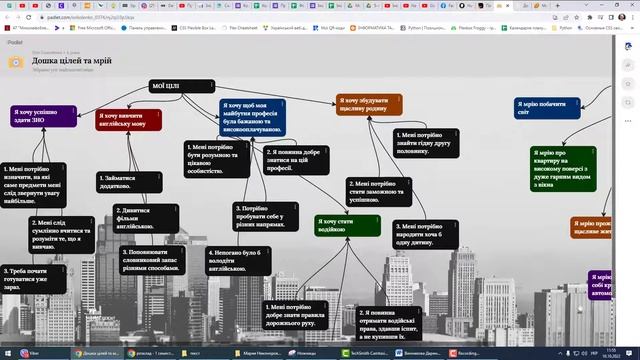Select the 3. Мені потрібно народити card
The height and width of the screenshot is (360, 640).
pyautogui.click(x=426, y=234)
